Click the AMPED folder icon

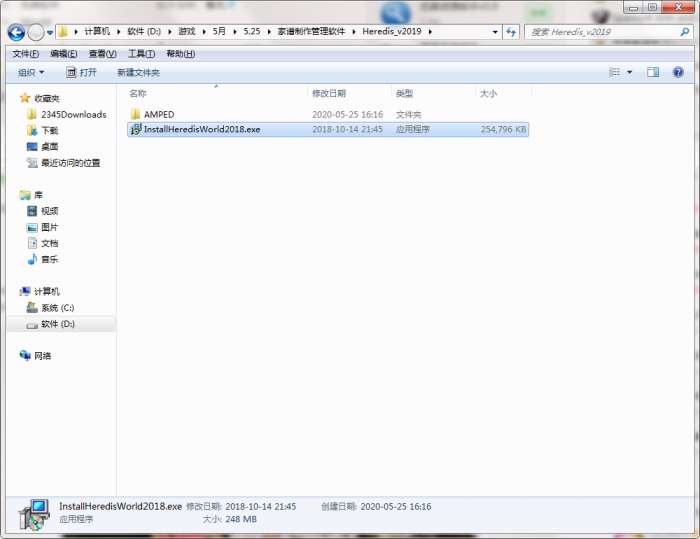136,114
